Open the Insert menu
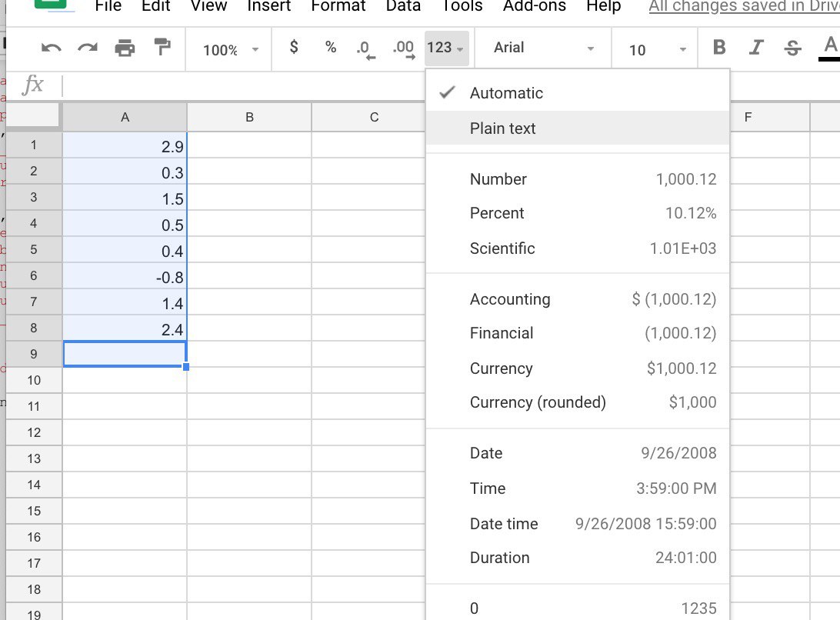Viewport: 840px width, 620px height. 268,6
